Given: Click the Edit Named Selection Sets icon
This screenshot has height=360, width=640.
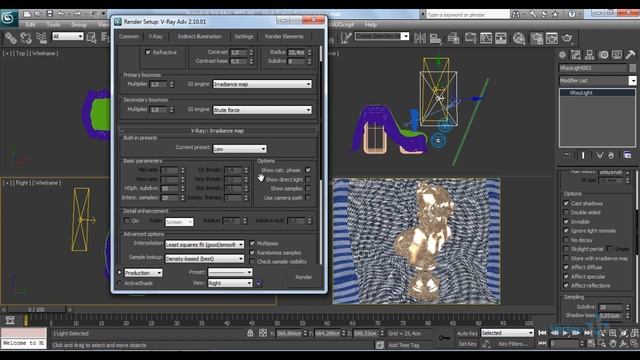Looking at the screenshot, I should [x=346, y=38].
